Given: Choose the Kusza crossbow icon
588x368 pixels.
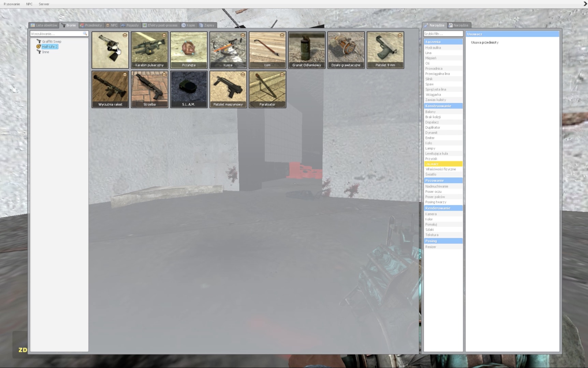Looking at the screenshot, I should 228,50.
